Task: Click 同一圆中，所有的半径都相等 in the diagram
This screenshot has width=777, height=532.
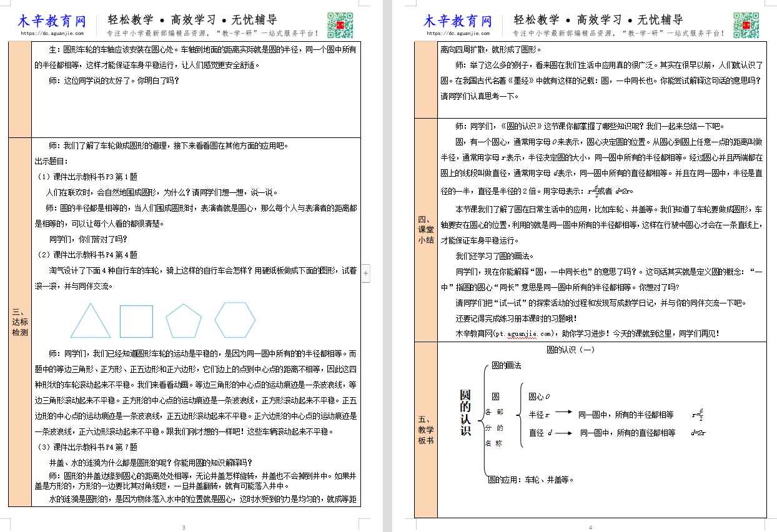Action: 626,415
